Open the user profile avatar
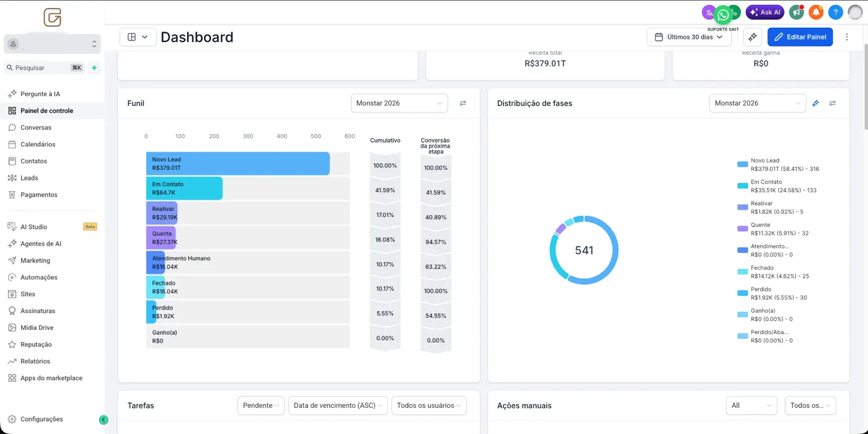Image resolution: width=868 pixels, height=434 pixels. (x=855, y=12)
